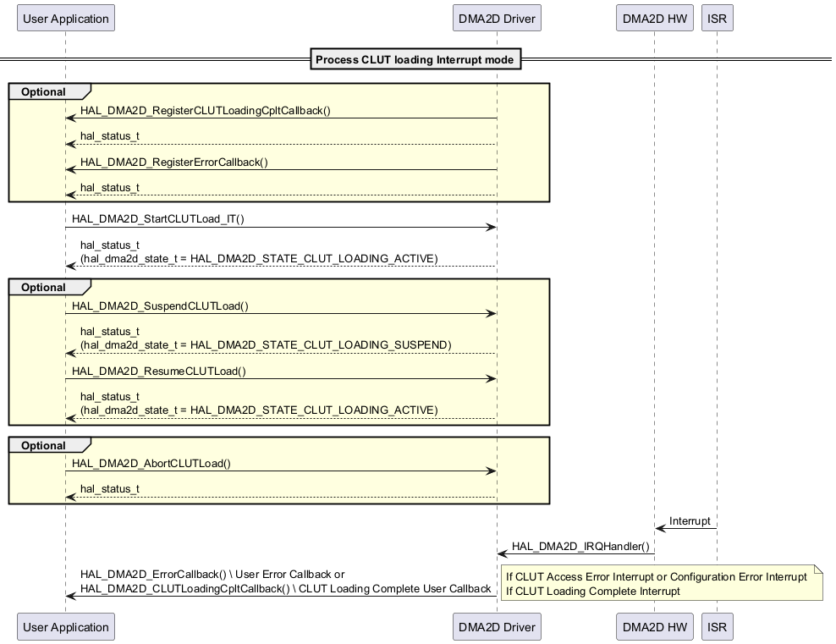
Task: Click the top DMA2D HW participant box
Action: [654, 18]
